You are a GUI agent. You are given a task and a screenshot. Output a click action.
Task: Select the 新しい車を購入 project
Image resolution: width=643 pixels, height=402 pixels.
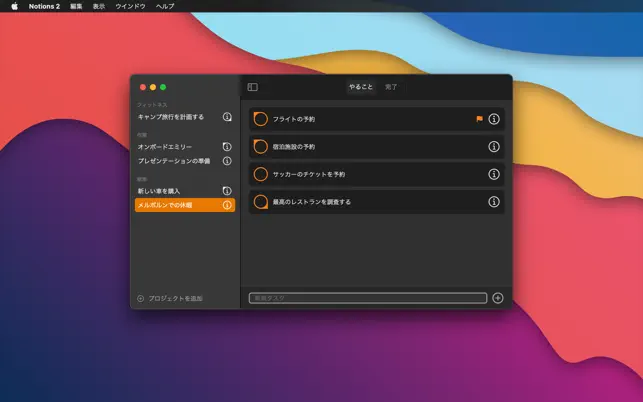tap(185, 191)
